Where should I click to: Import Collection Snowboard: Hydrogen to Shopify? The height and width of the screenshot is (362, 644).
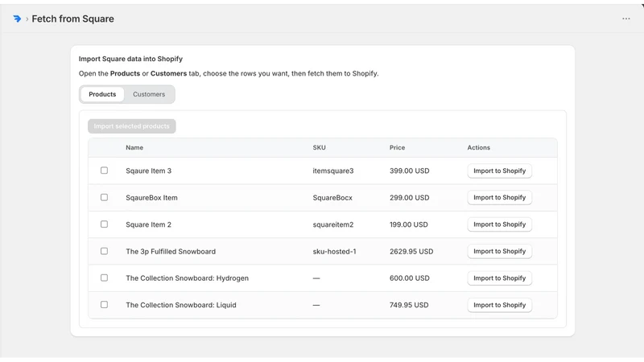pyautogui.click(x=499, y=278)
